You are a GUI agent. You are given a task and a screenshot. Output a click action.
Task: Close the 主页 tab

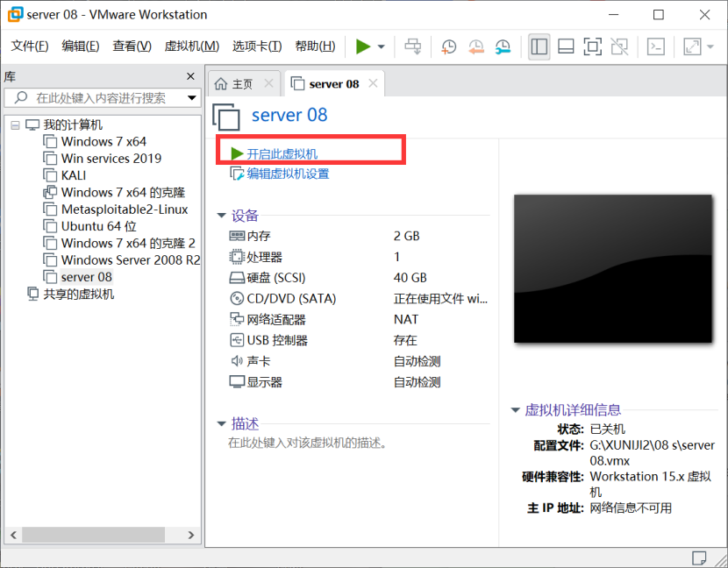268,83
